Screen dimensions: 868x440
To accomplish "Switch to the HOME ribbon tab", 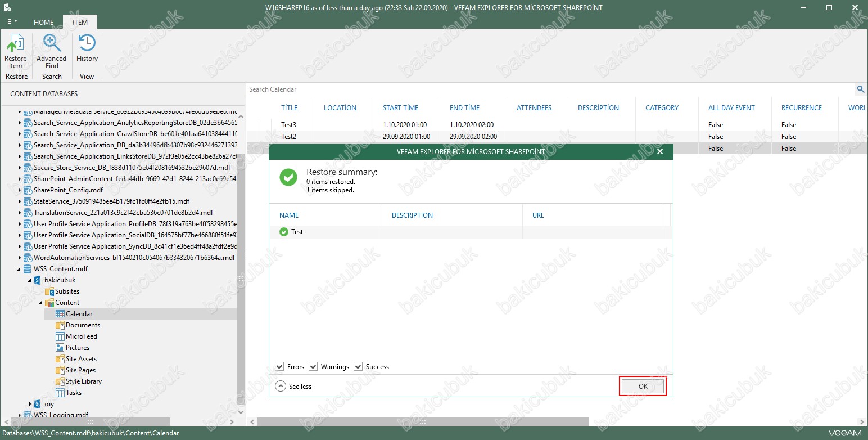I will click(x=43, y=23).
